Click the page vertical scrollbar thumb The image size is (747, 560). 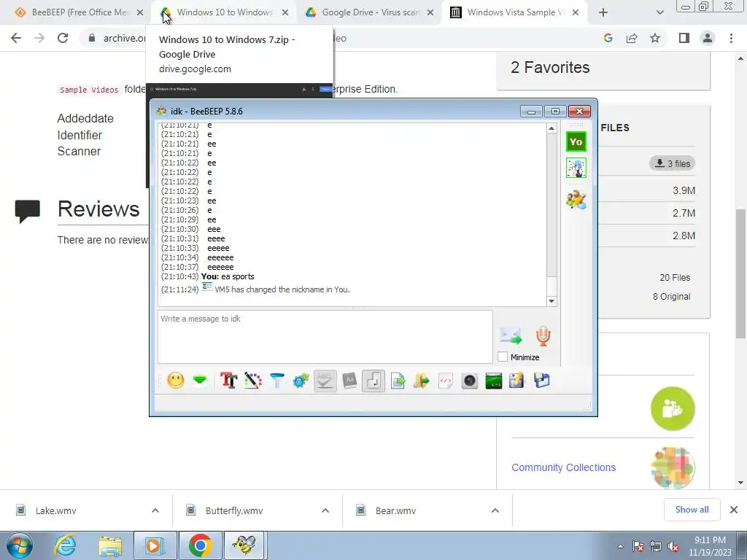[741, 274]
